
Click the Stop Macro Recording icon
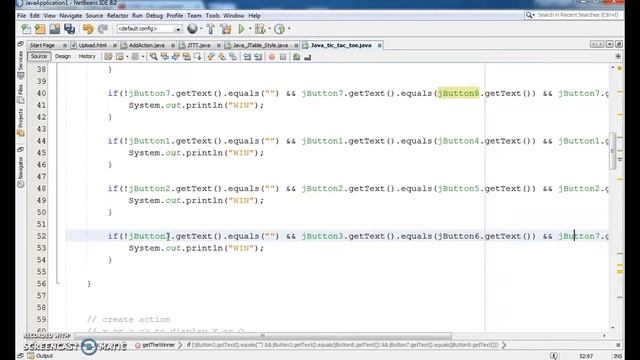click(283, 57)
